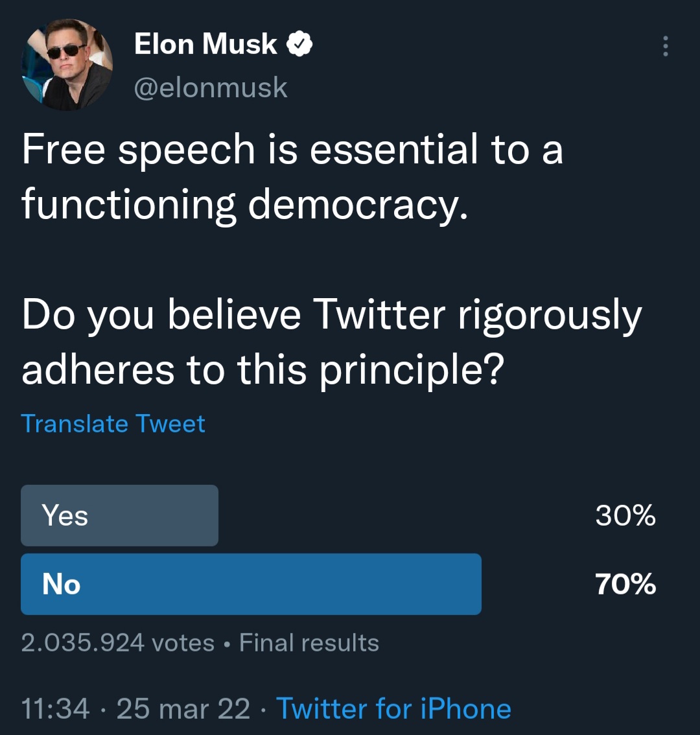This screenshot has width=700, height=735.
Task: Select the Yes poll option bar
Action: tap(119, 515)
